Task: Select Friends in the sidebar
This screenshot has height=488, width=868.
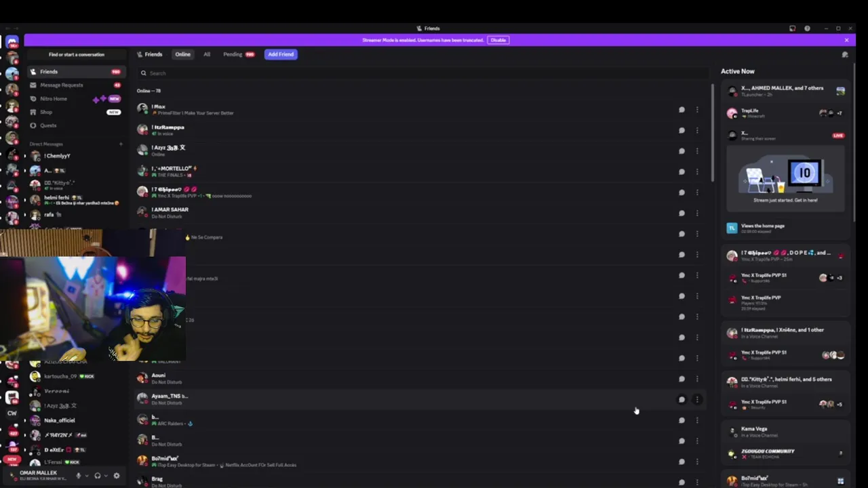Action: 75,72
